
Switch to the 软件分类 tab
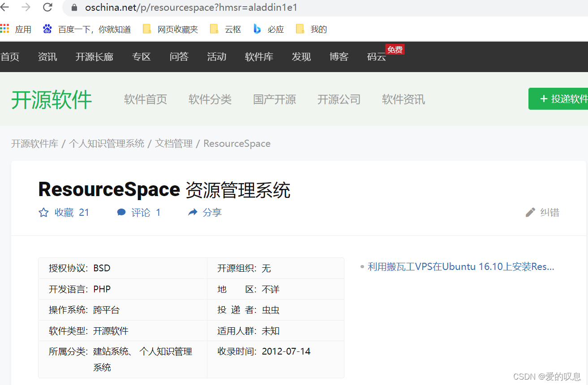click(x=210, y=99)
